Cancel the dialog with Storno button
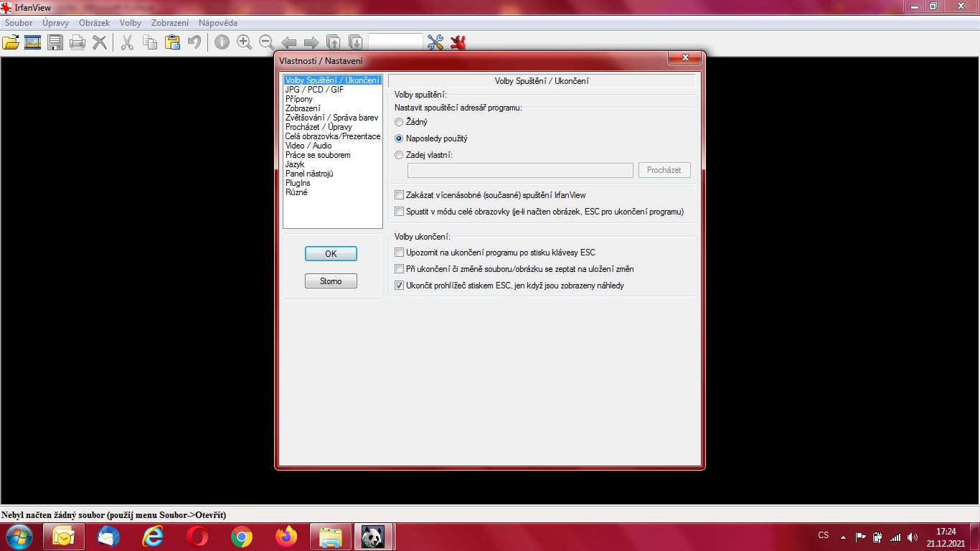This screenshot has height=551, width=980. coord(331,281)
